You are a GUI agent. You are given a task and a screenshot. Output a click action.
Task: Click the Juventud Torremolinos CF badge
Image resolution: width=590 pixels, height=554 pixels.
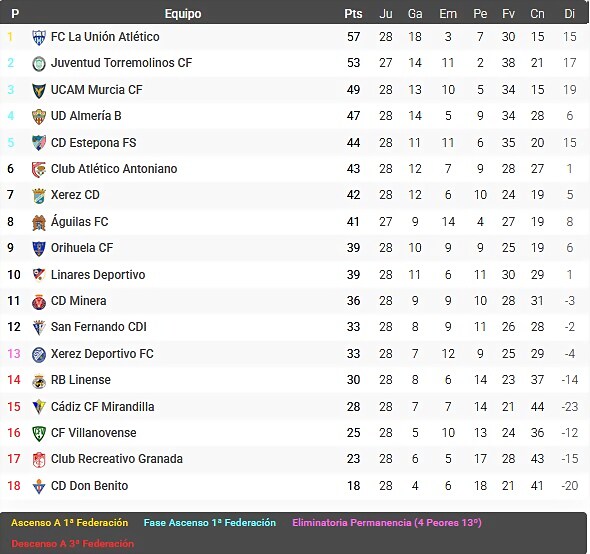pos(39,64)
